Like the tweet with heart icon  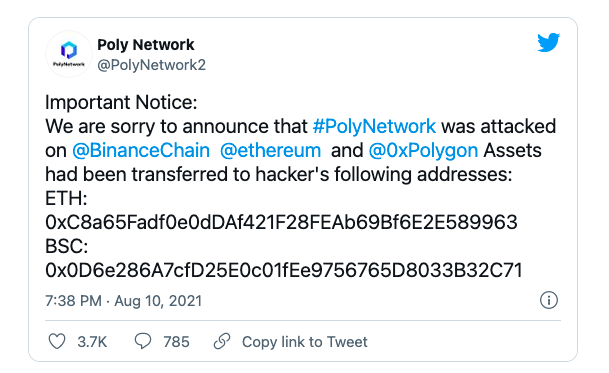[57, 342]
